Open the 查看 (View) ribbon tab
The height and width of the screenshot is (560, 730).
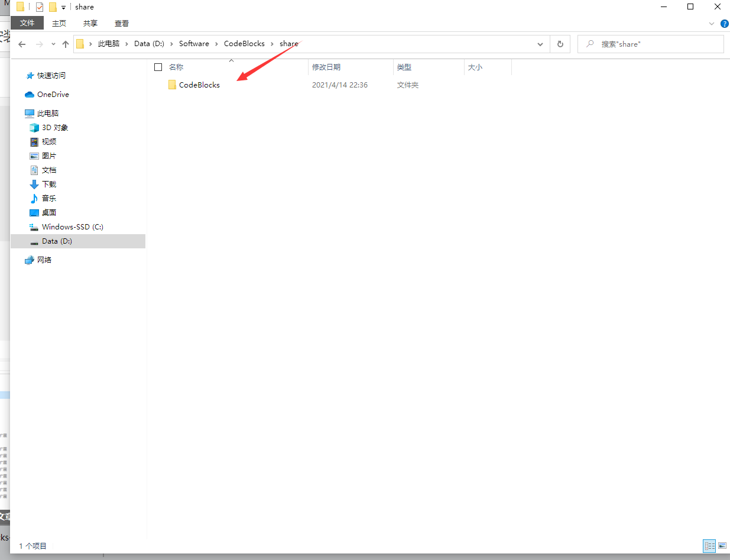click(x=121, y=23)
